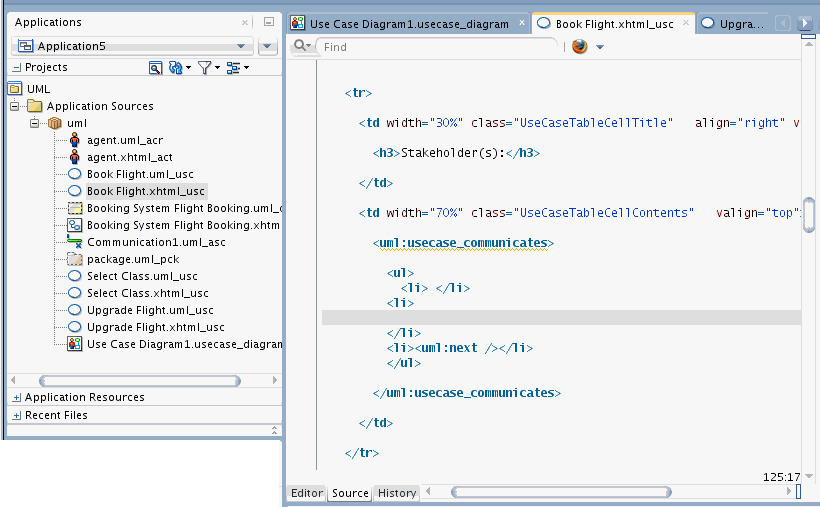
Task: Click the Refresh icon in Projects toolbar
Action: (175, 67)
